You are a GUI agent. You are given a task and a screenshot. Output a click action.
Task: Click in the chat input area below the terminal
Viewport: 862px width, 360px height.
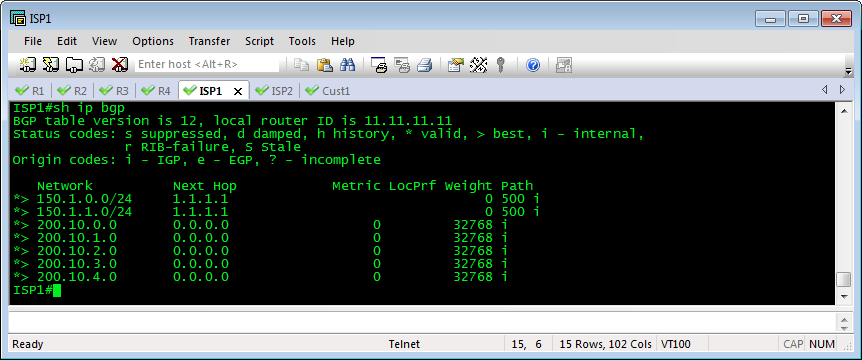click(x=422, y=322)
